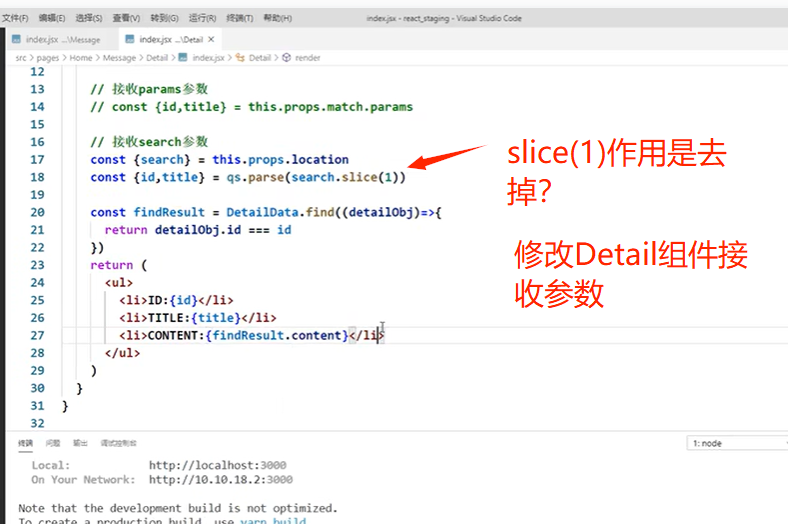Click 'qs.parse(search.slice(1))' on line 18
This screenshot has height=524, width=788.
pyautogui.click(x=316, y=177)
